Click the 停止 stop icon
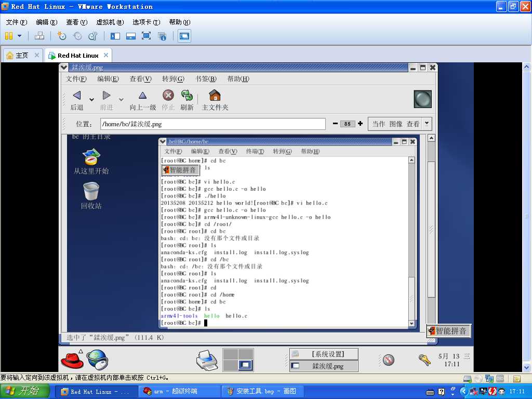The width and height of the screenshot is (532, 399). coord(168,96)
